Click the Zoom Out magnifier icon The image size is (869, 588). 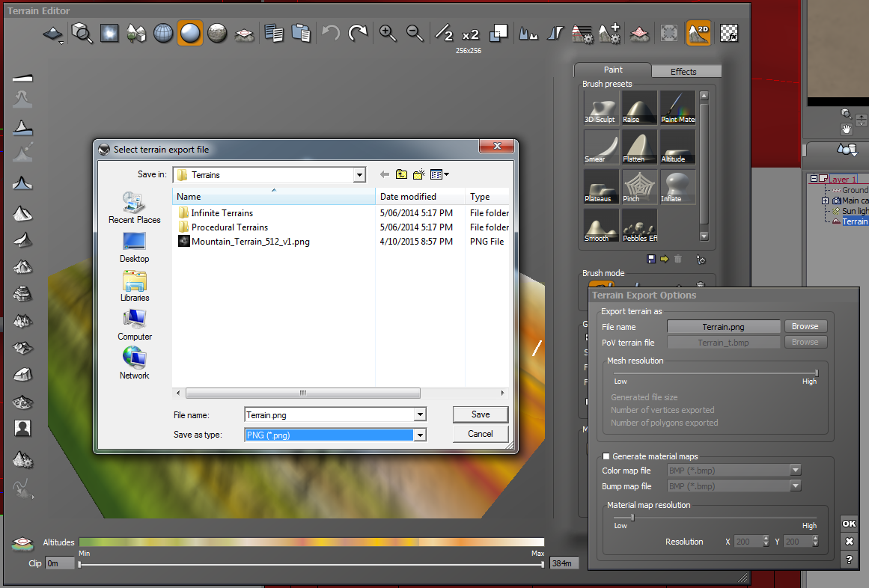point(415,33)
